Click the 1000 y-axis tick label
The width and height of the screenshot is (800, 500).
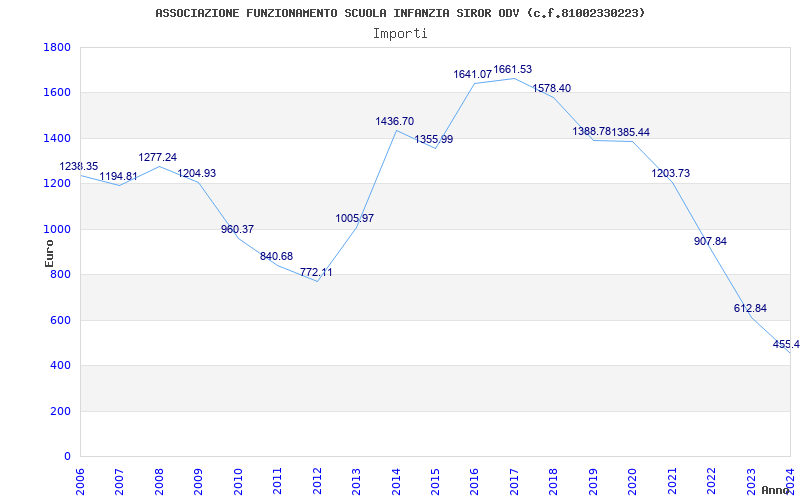click(x=57, y=230)
